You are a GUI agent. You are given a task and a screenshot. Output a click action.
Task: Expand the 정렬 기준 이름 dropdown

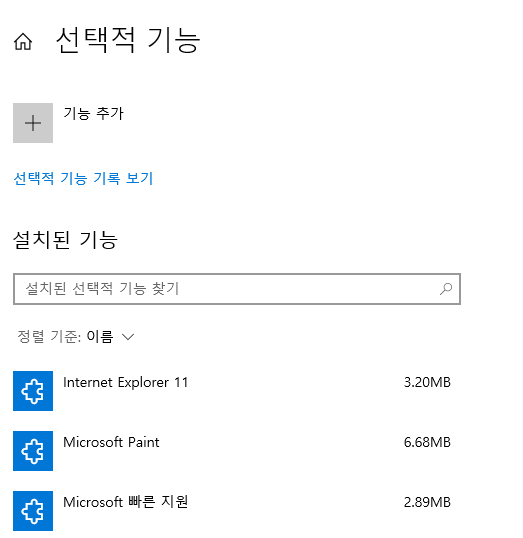[76, 337]
